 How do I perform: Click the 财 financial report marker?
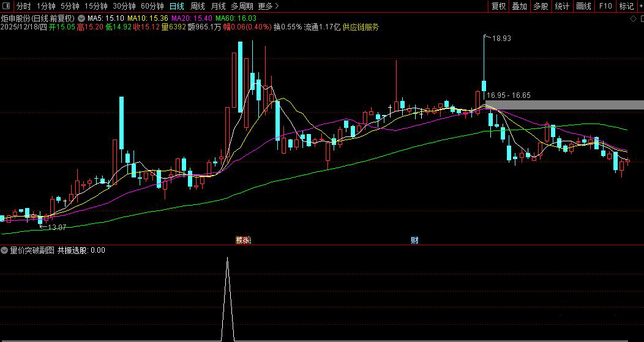click(x=415, y=240)
